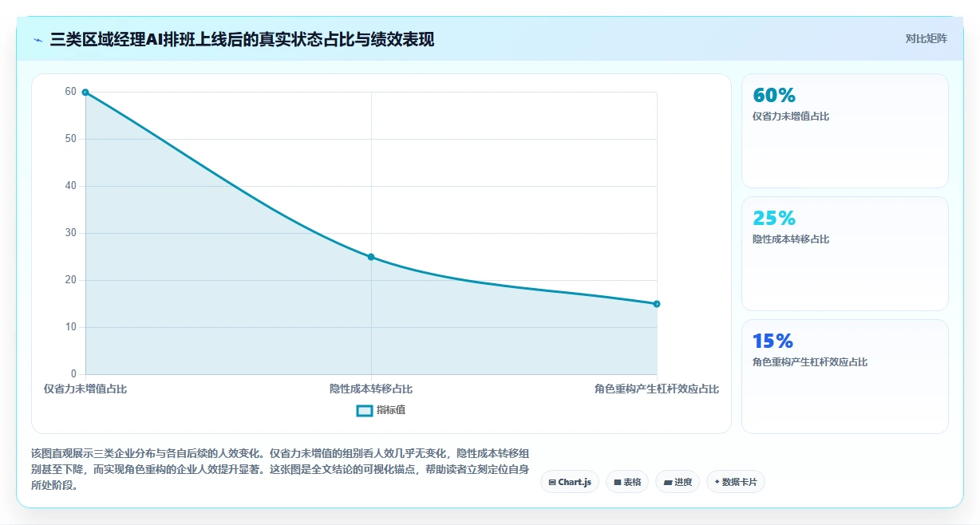
Task: Click the y-axis label 60
Action: point(71,92)
